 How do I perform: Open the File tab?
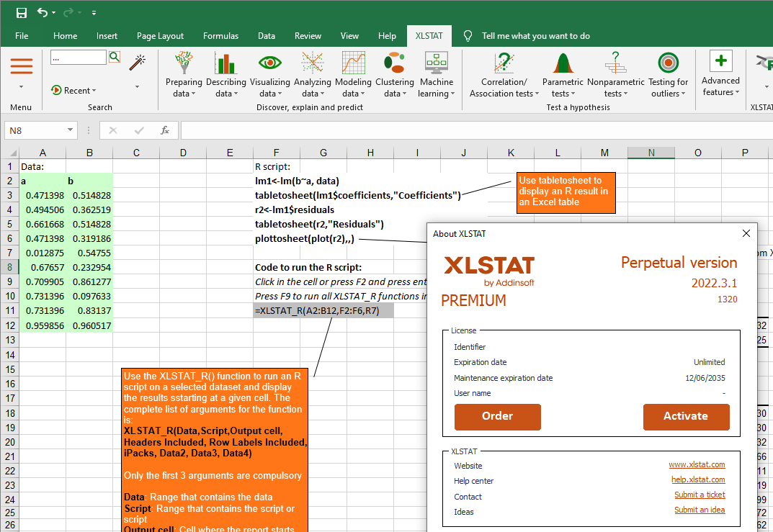22,36
